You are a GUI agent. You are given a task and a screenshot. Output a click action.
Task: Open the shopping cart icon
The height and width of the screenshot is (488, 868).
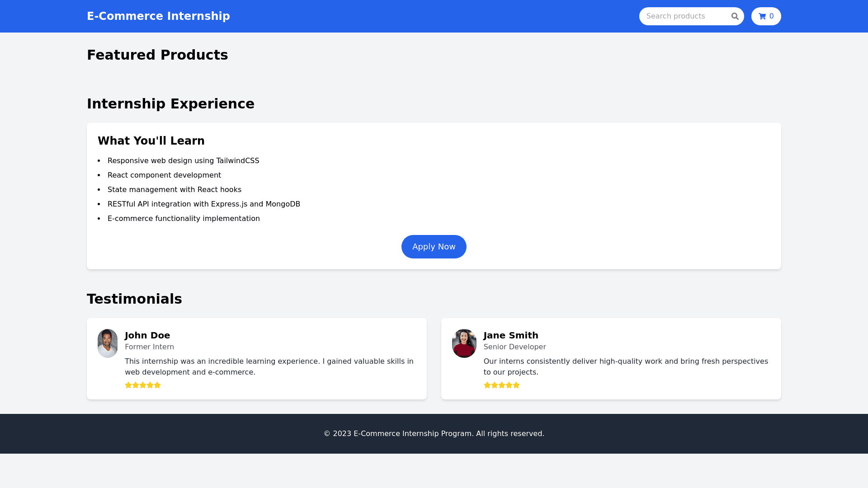point(762,17)
